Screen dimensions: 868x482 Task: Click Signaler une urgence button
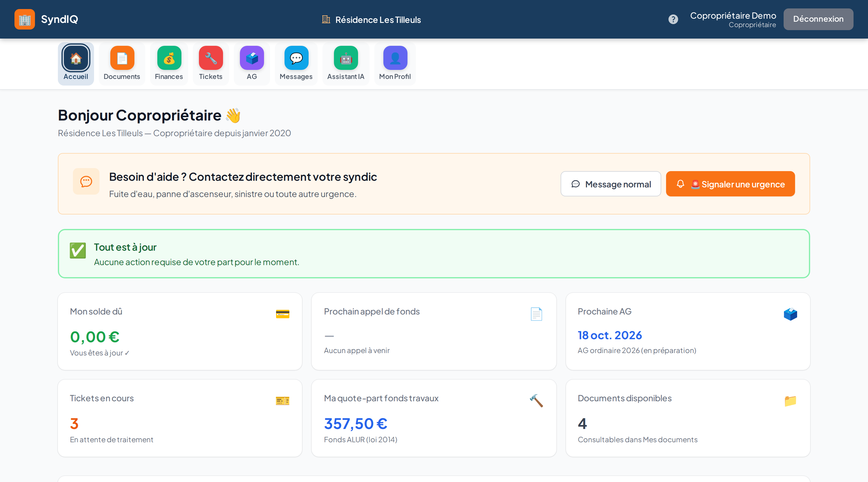(730, 184)
